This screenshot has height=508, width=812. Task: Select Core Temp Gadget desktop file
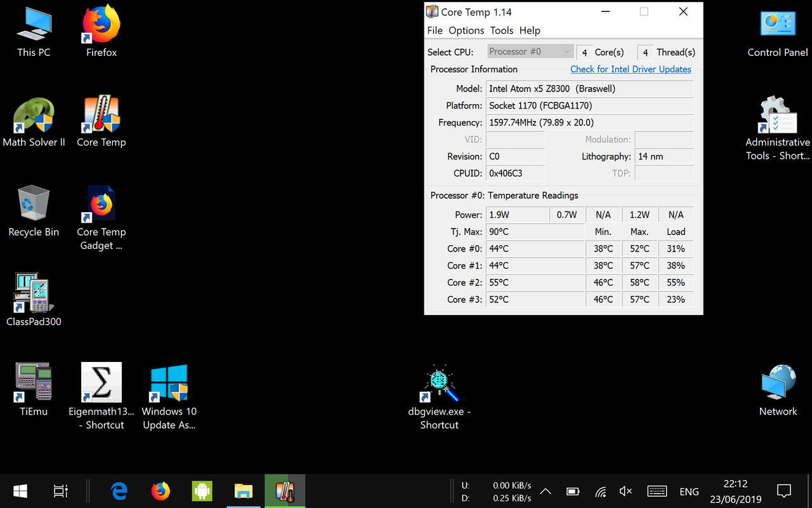pos(101,218)
